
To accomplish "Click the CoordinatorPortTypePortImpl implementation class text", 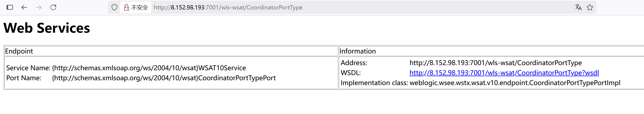I will (x=515, y=83).
